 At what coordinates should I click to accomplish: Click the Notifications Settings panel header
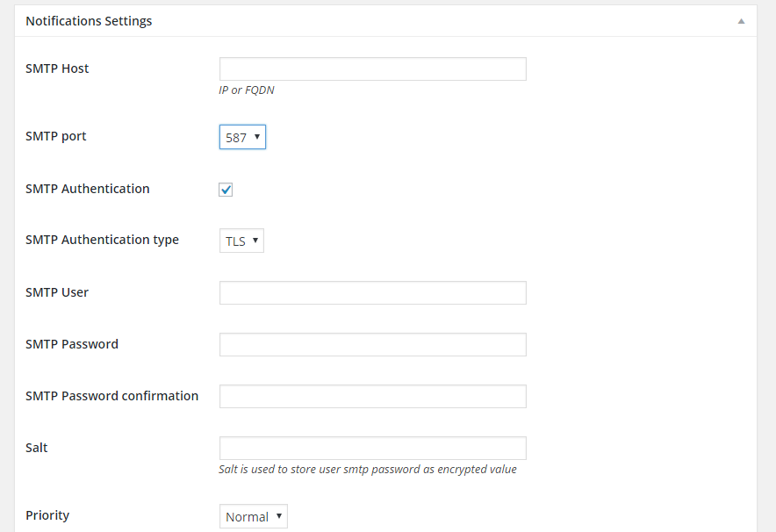[386, 20]
